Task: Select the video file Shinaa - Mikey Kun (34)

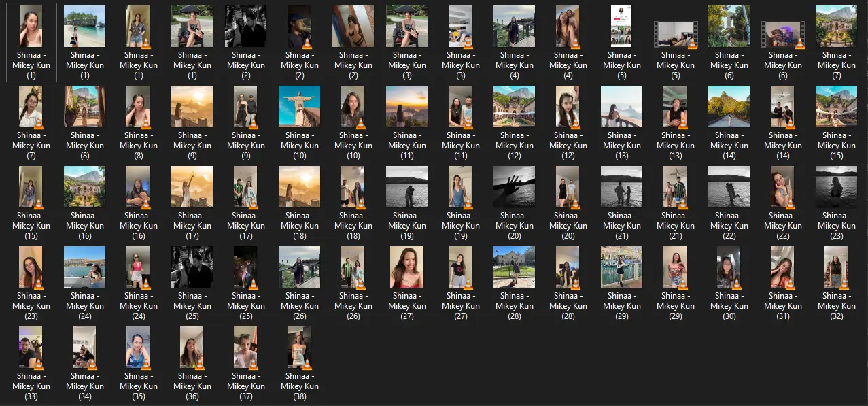Action: tap(84, 348)
